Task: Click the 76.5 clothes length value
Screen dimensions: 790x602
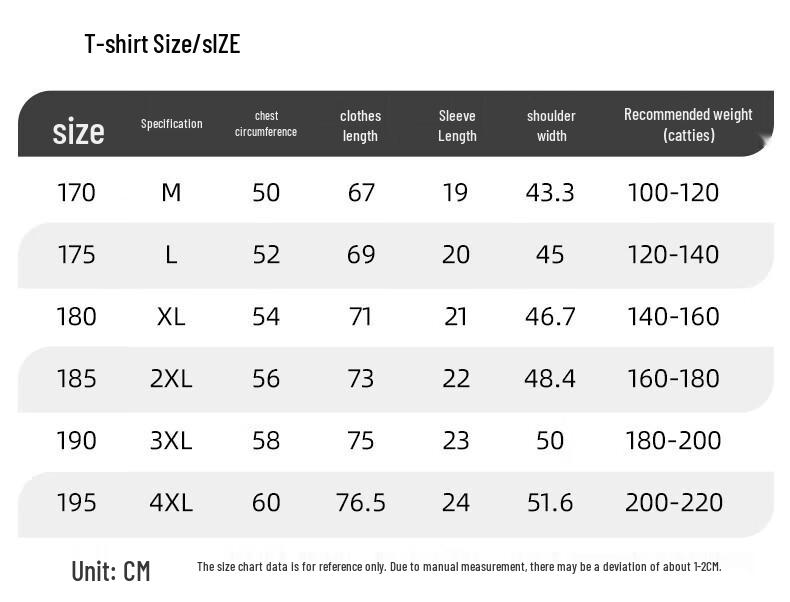Action: pyautogui.click(x=361, y=503)
